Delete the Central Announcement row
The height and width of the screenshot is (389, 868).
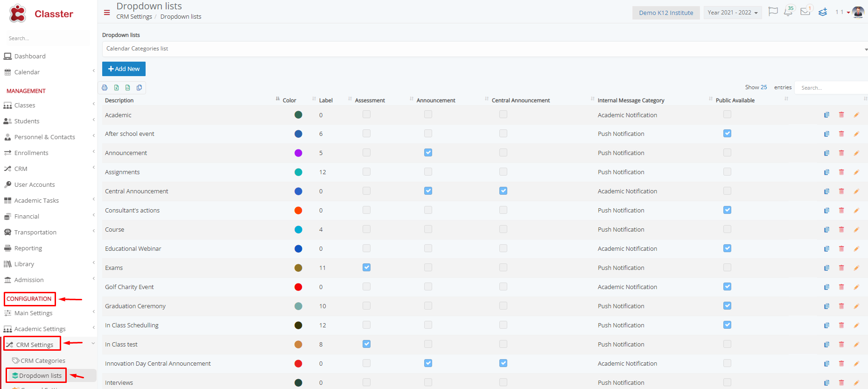[x=841, y=191]
